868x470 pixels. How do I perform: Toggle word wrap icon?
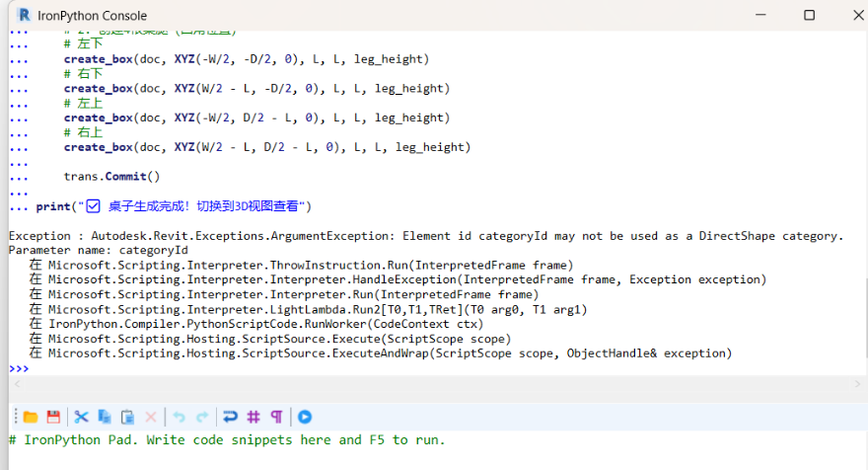click(230, 417)
